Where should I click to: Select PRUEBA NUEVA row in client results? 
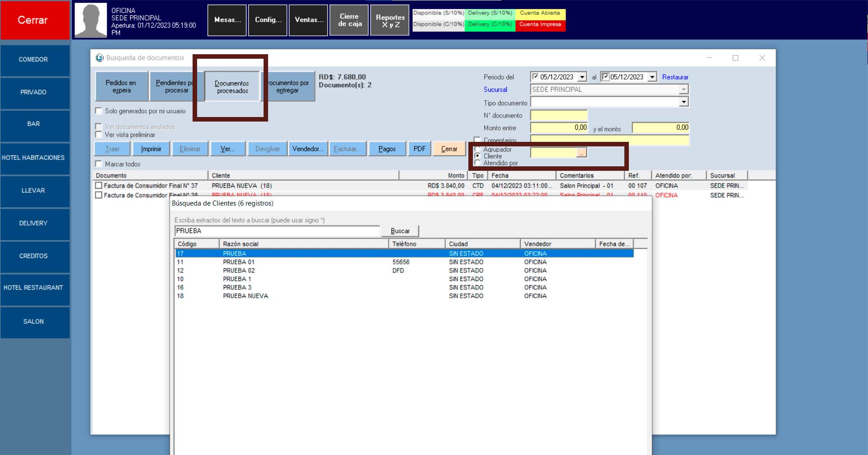pyautogui.click(x=245, y=296)
